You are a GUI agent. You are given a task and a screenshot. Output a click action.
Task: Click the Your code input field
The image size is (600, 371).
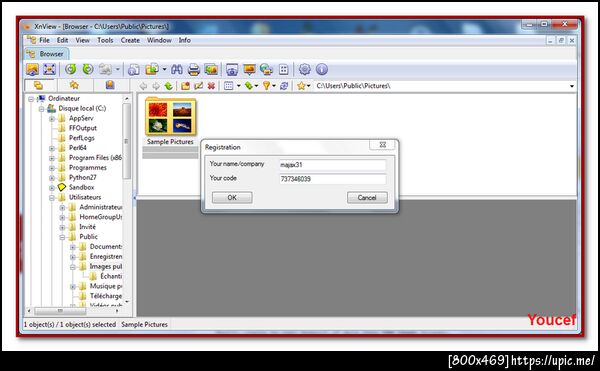(x=333, y=179)
